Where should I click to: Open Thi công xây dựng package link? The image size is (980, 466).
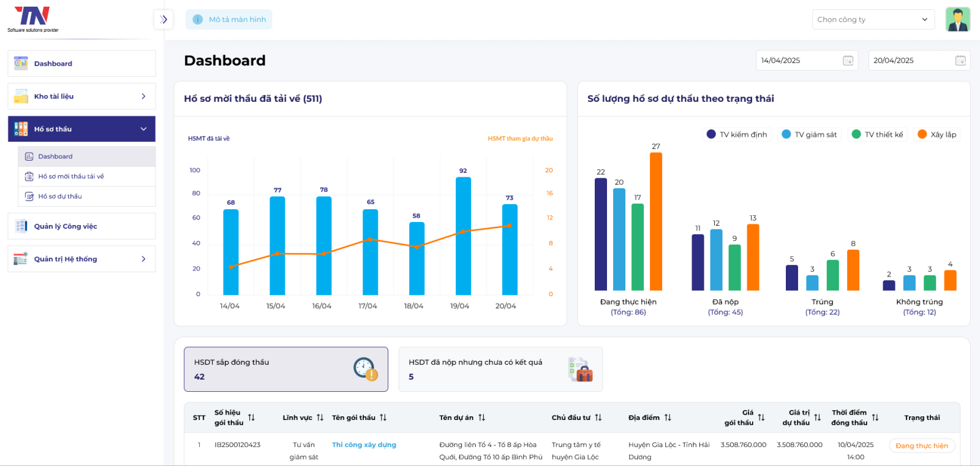[x=364, y=445]
